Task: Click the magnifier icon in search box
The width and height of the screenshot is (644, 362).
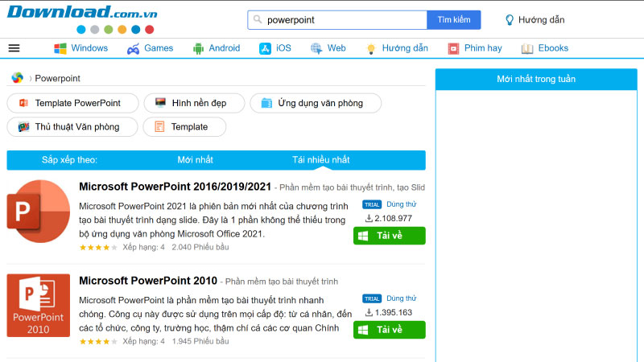Action: pos(258,19)
